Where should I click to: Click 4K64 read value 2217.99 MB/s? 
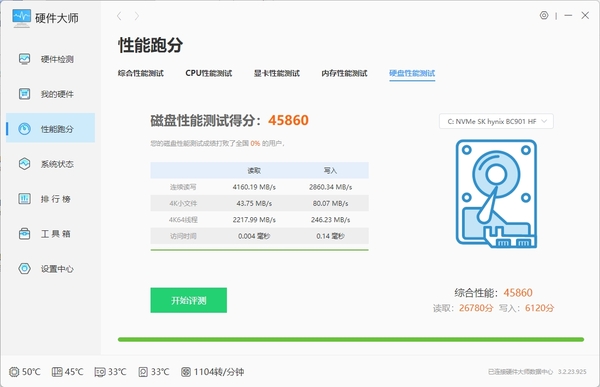pyautogui.click(x=254, y=220)
